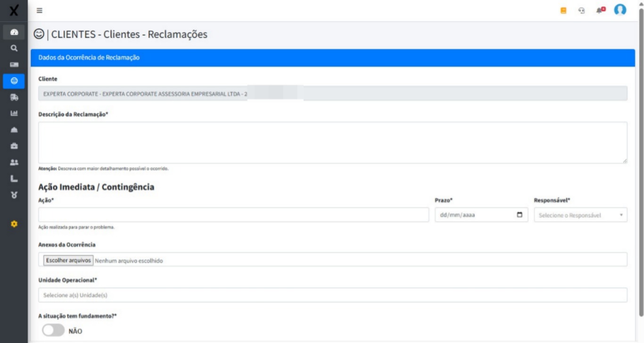Click the Descrição da Reclamação text area
This screenshot has width=644, height=343.
332,142
